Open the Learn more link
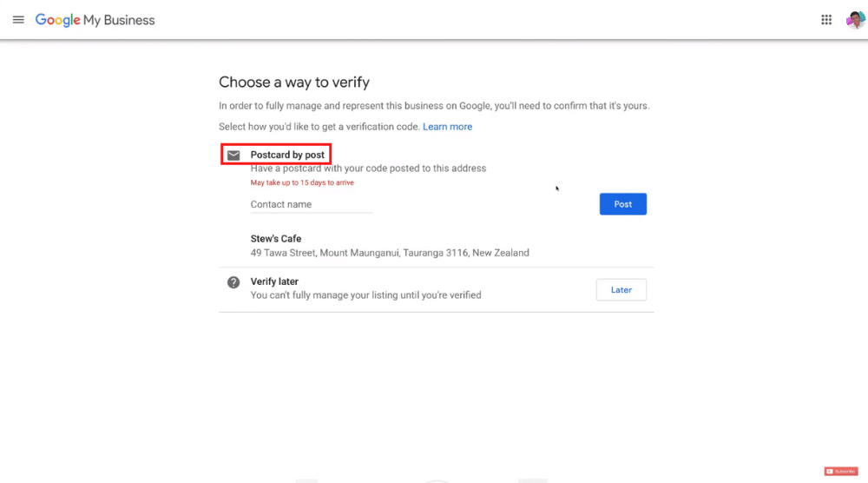 447,127
